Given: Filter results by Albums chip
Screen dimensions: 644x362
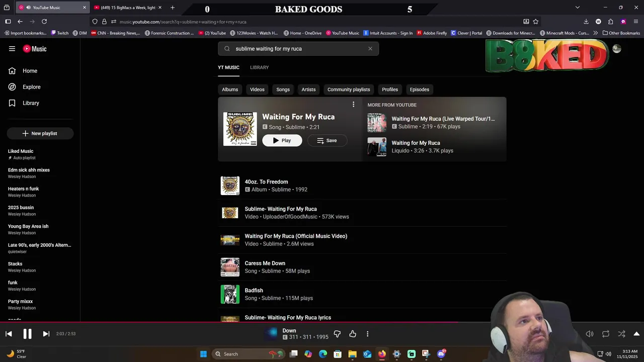Looking at the screenshot, I should (x=230, y=89).
